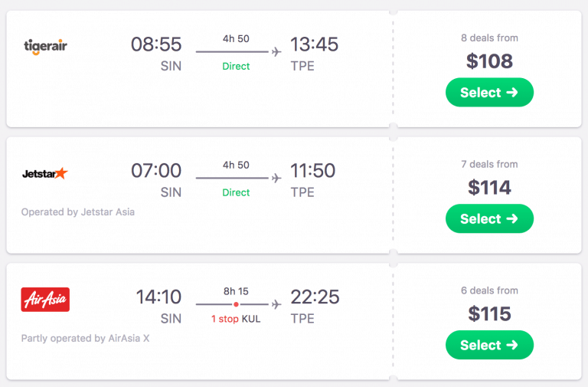Image resolution: width=588 pixels, height=387 pixels.
Task: Click the AirAsia red logo
Action: tap(45, 300)
